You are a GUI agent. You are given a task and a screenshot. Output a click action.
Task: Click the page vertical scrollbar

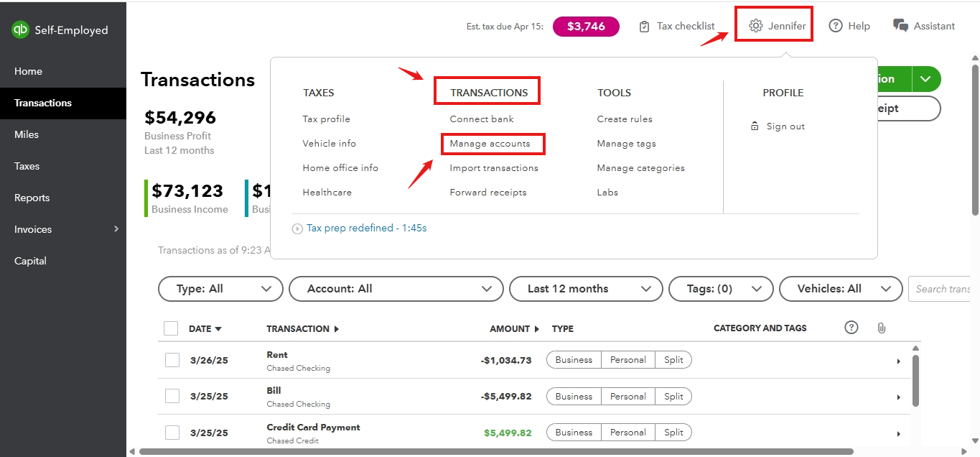click(x=975, y=140)
